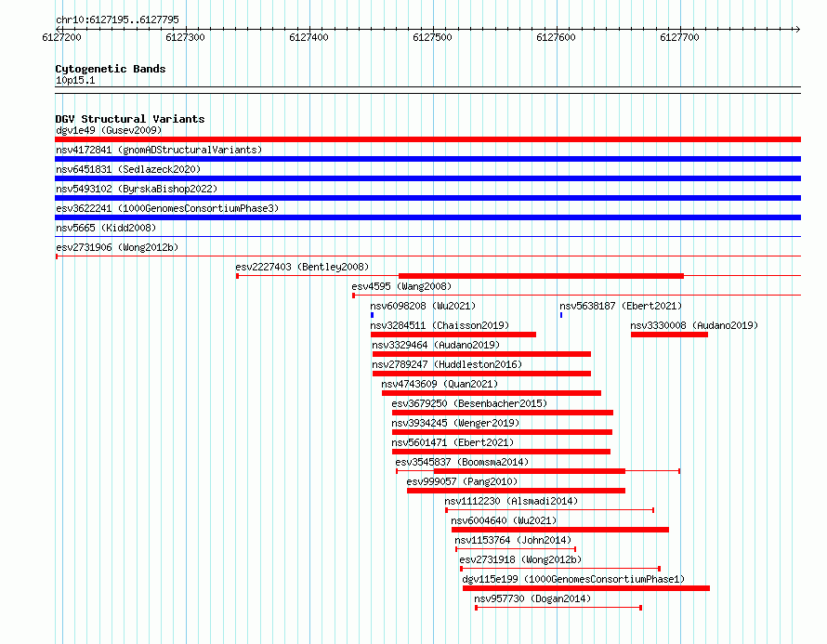
Task: Click nsv3330008 (Audano2019) variant label
Action: (x=694, y=325)
